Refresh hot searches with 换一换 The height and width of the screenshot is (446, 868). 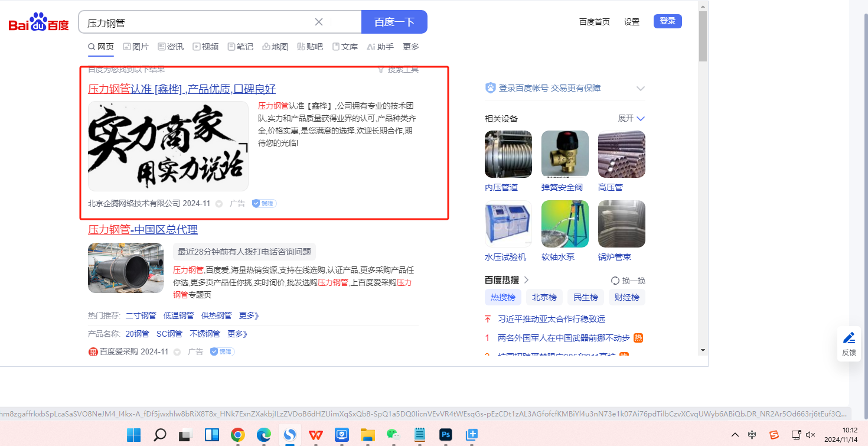tap(628, 281)
